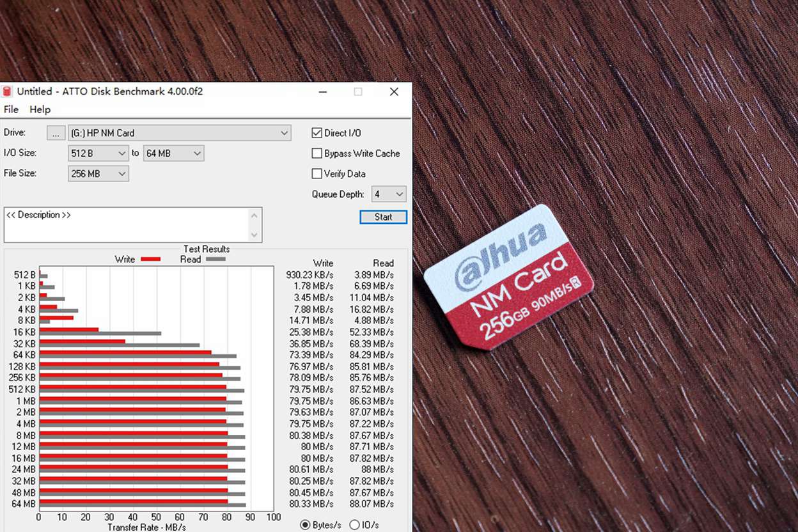Click the gray Read legend swatch
Image resolution: width=798 pixels, height=532 pixels.
(215, 259)
